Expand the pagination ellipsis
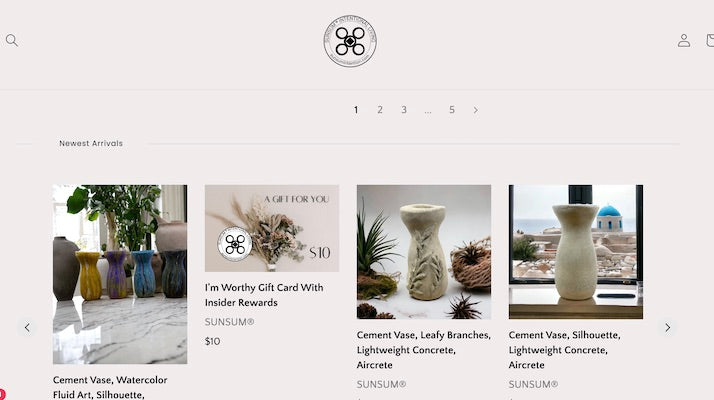Viewport: 714px width, 400px height. pyautogui.click(x=428, y=111)
